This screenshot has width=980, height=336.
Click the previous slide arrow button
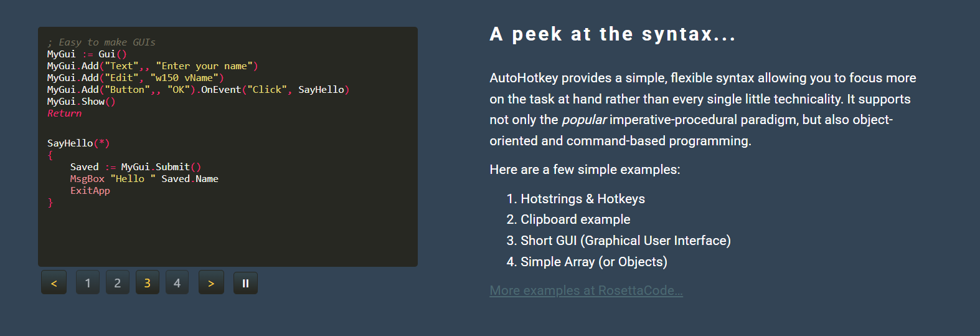[x=54, y=283]
